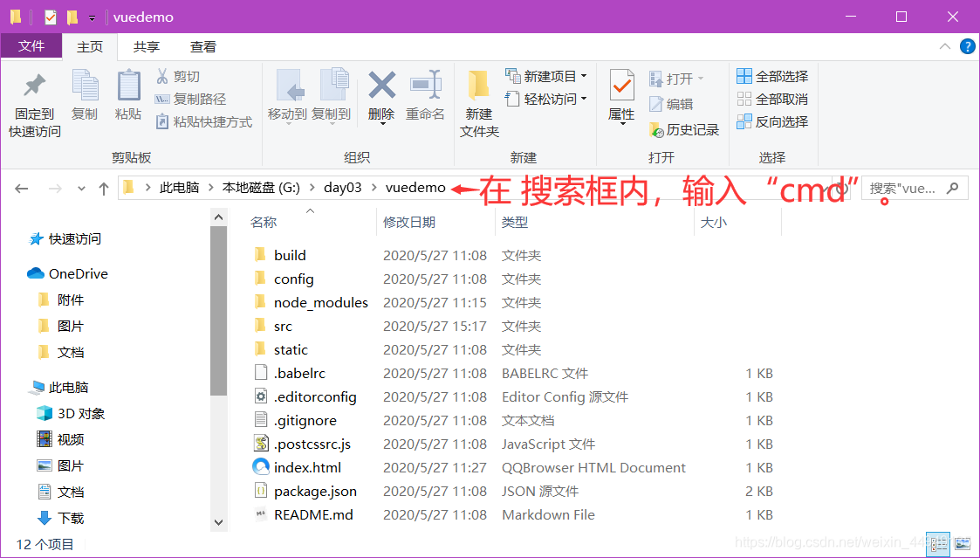The height and width of the screenshot is (558, 980).
Task: Open the recent locations dropdown arrow
Action: [81, 189]
